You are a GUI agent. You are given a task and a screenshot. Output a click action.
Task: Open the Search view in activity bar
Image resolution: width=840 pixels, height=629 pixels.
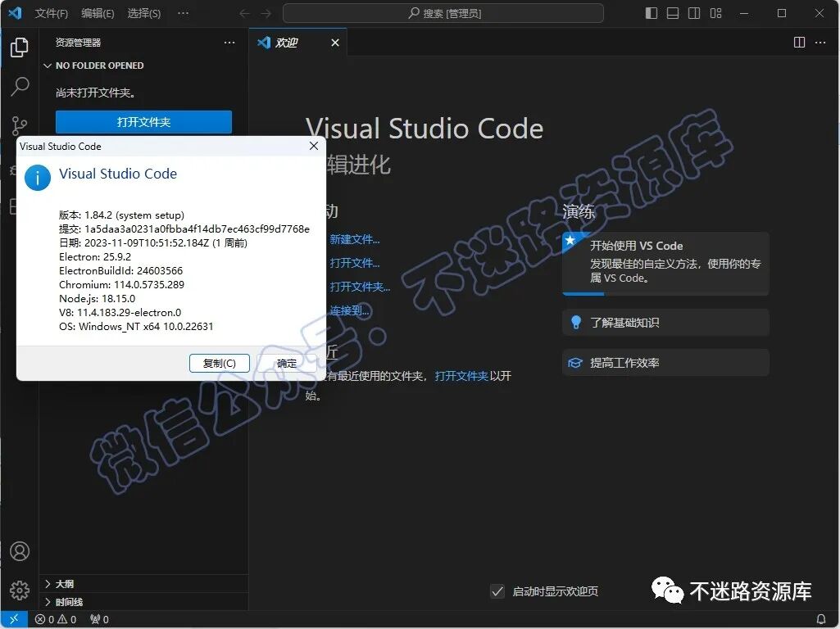[x=20, y=86]
